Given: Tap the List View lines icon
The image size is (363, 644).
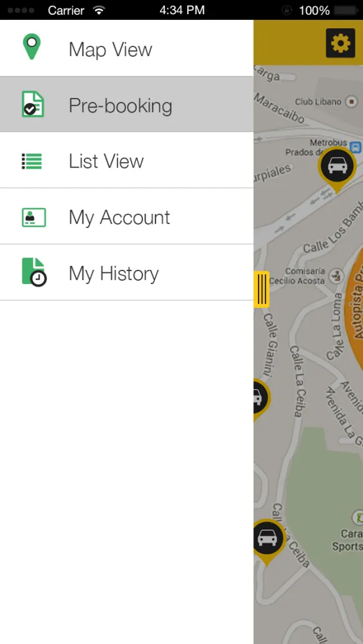Looking at the screenshot, I should (x=32, y=161).
